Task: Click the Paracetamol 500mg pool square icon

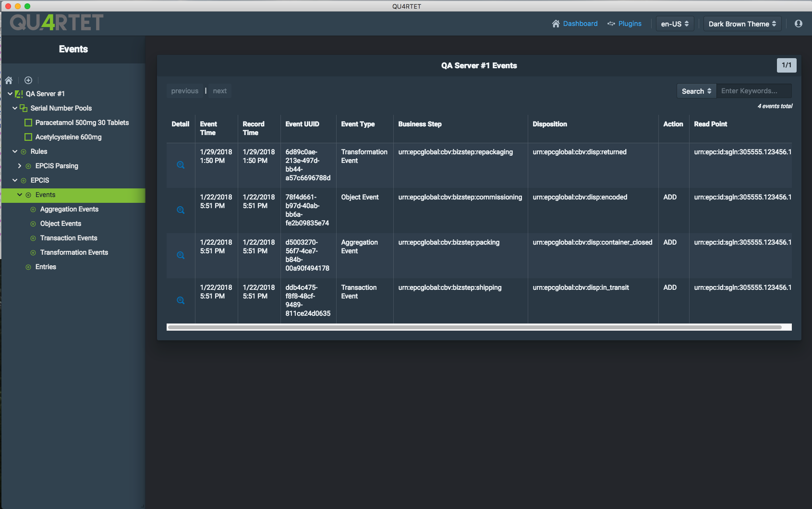Action: pyautogui.click(x=28, y=123)
